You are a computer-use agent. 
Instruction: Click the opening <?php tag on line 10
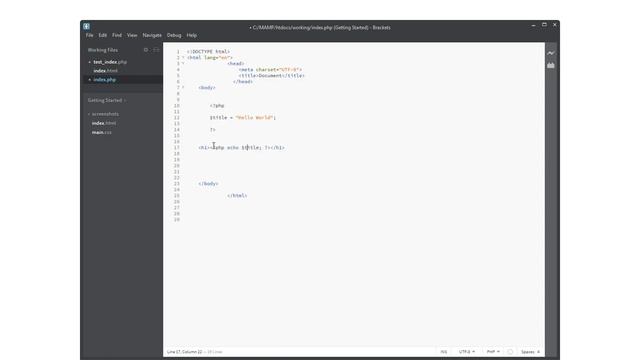click(217, 106)
